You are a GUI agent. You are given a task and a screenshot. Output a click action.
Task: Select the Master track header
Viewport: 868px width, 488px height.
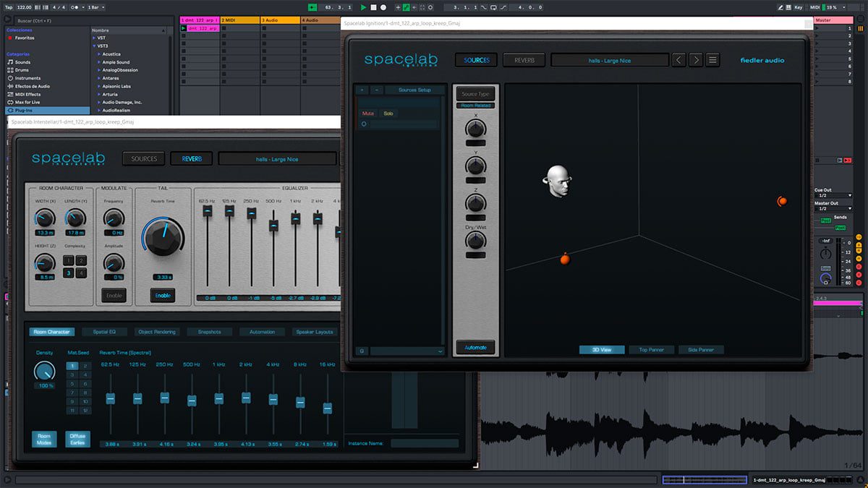click(832, 20)
